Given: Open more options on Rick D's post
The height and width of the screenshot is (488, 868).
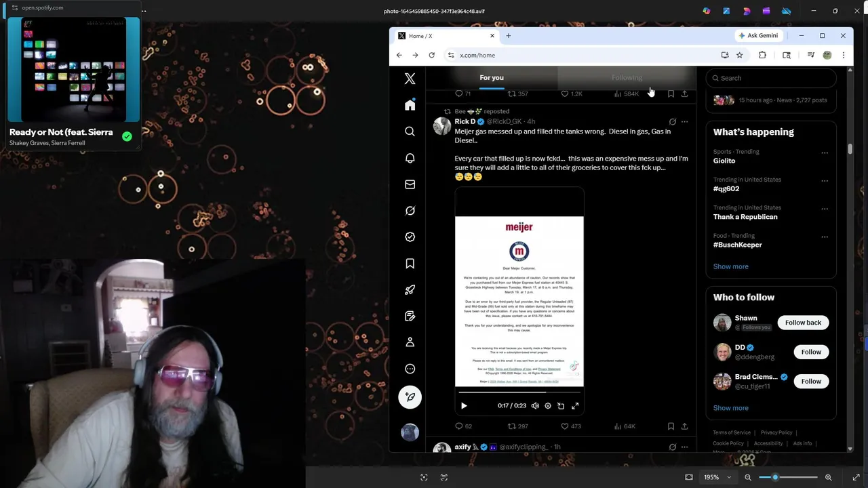Looking at the screenshot, I should pyautogui.click(x=684, y=122).
